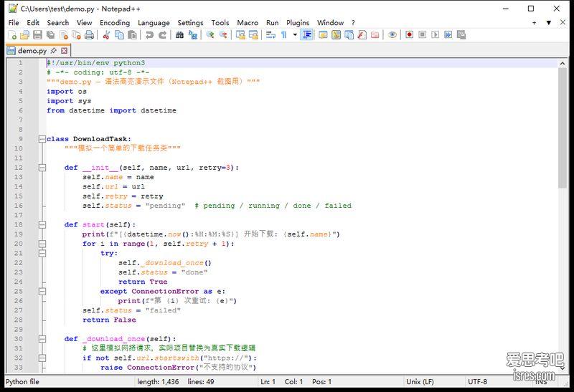Start recording a macro
The width and height of the screenshot is (574, 392).
click(x=409, y=34)
